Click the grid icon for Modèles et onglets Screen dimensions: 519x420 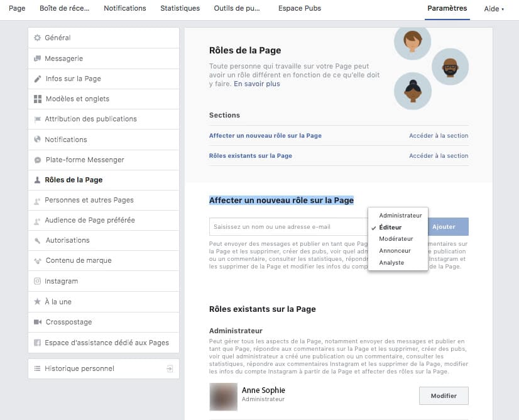pos(38,99)
